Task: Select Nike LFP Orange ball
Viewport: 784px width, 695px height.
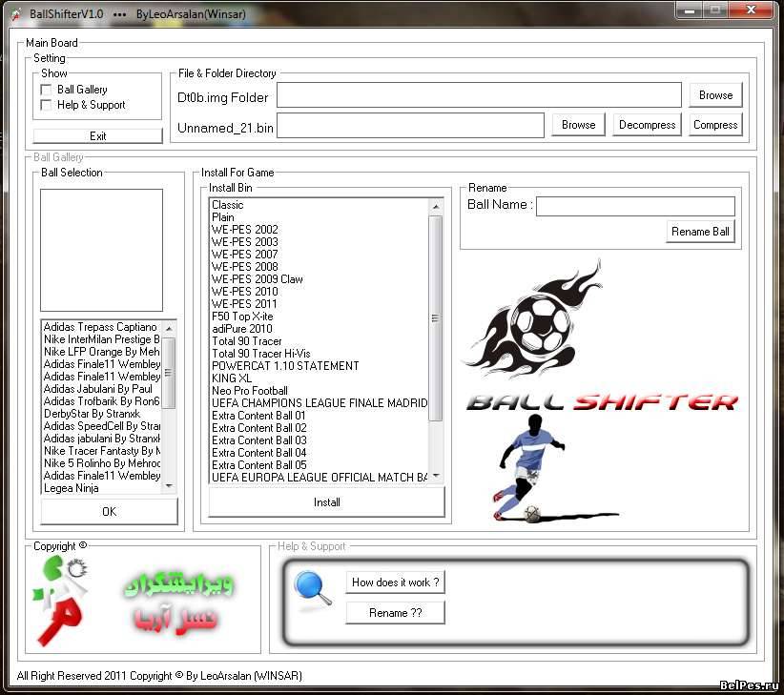Action: coord(101,352)
